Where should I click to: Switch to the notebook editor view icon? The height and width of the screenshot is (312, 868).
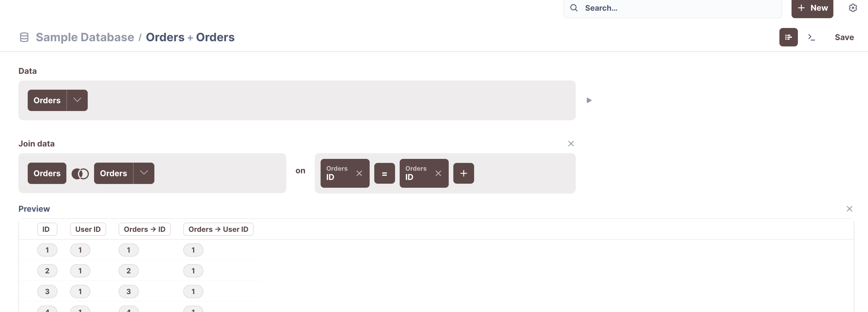pyautogui.click(x=788, y=37)
